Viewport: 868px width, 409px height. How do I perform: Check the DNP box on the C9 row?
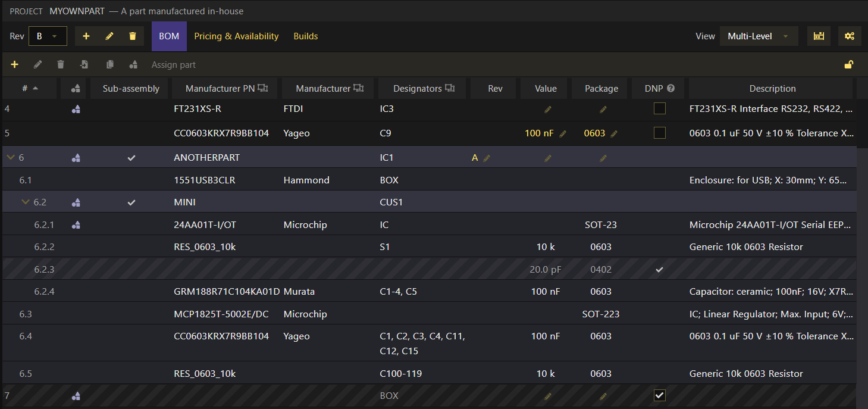[659, 133]
